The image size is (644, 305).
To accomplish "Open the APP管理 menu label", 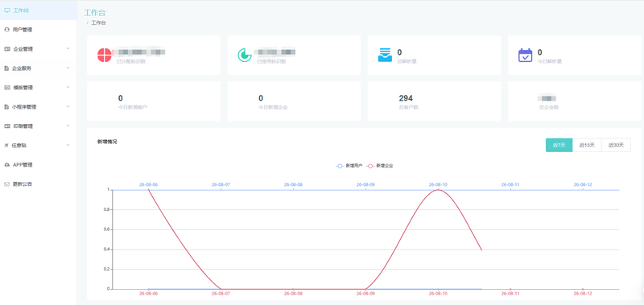I will [x=23, y=165].
